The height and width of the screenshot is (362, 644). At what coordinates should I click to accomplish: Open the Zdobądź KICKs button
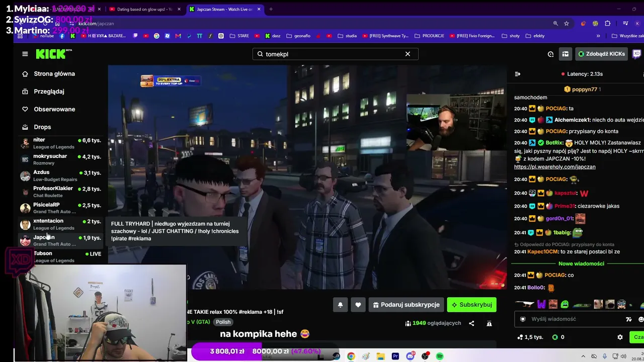tap(601, 54)
